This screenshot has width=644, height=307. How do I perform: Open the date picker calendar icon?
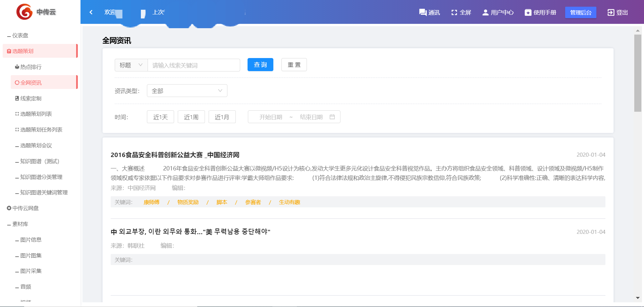point(332,117)
